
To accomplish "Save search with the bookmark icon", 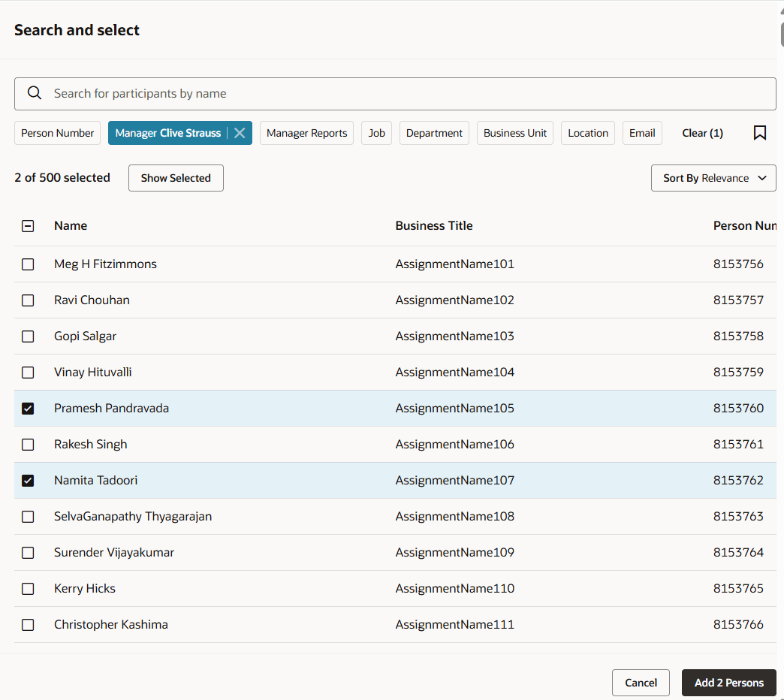I will point(759,133).
